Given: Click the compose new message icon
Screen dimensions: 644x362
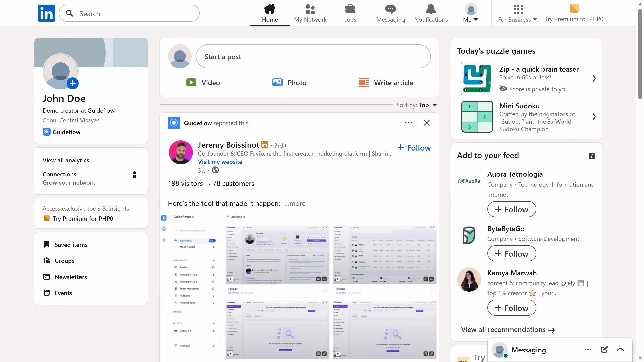Looking at the screenshot, I should coord(604,349).
